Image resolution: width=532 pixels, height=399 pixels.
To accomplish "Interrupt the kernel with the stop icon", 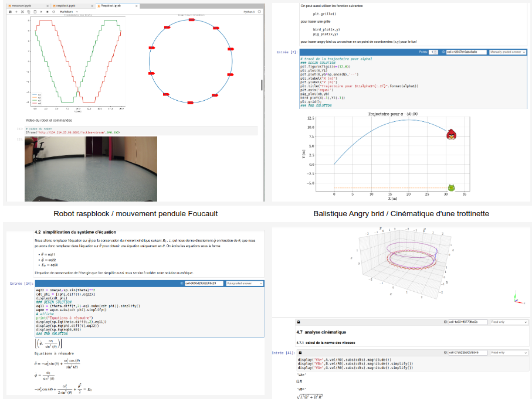I will coord(48,11).
